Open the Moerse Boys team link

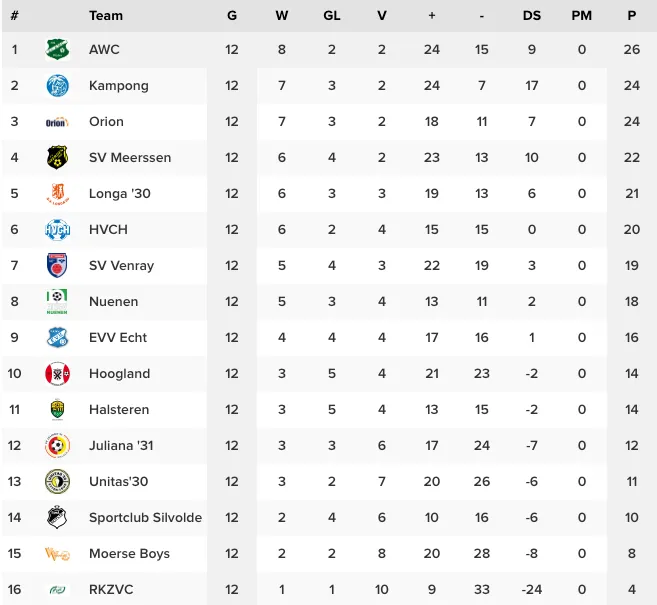[x=129, y=554]
